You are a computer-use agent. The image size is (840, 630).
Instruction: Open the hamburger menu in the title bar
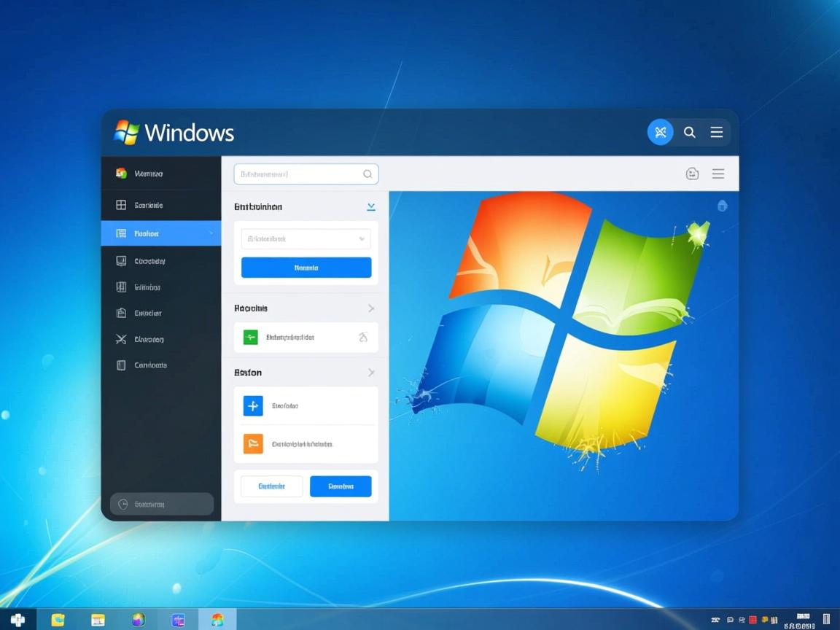[716, 132]
